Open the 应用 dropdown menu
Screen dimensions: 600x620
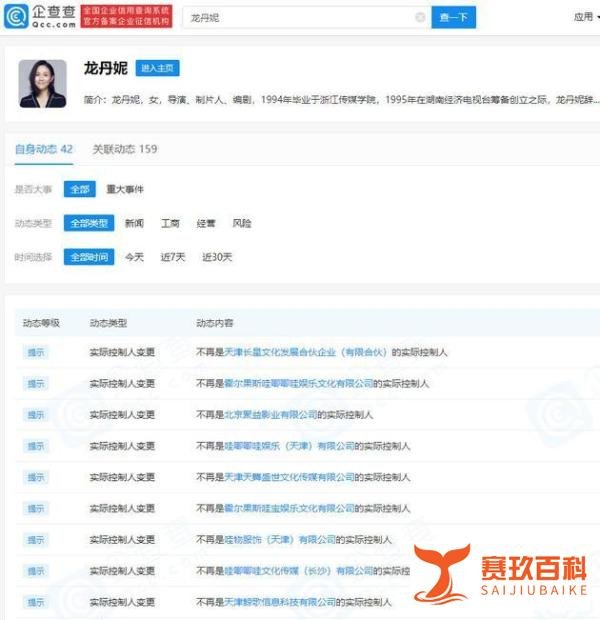(586, 17)
